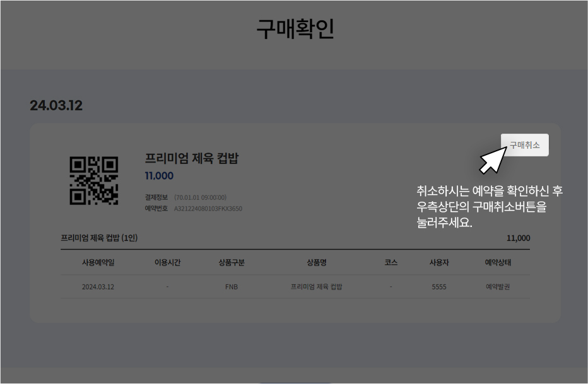Click the 구매취소 cancel purchase button
Viewport: 588px width, 384px height.
coord(524,144)
